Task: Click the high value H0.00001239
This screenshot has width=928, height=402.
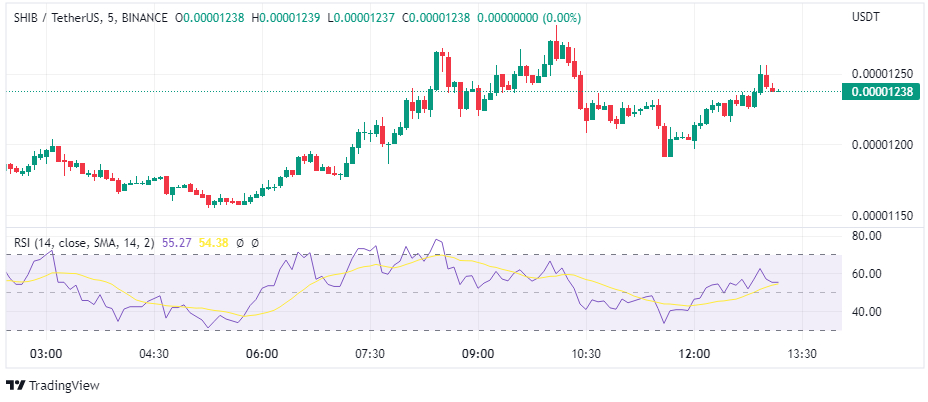Action: tap(286, 18)
